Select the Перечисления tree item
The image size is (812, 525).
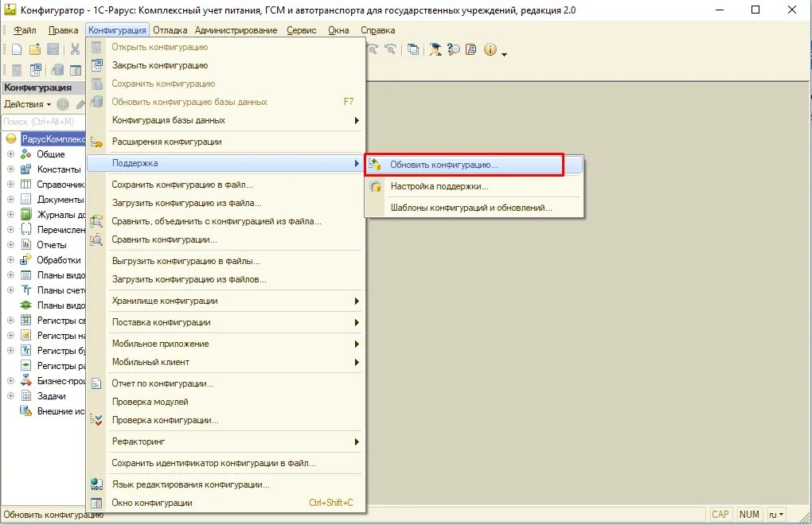pos(61,230)
